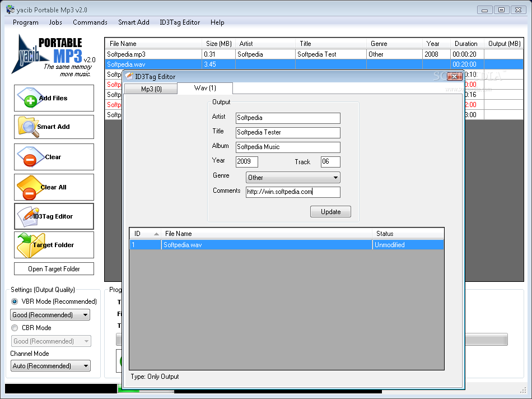Click the Smart Add button label

click(53, 127)
